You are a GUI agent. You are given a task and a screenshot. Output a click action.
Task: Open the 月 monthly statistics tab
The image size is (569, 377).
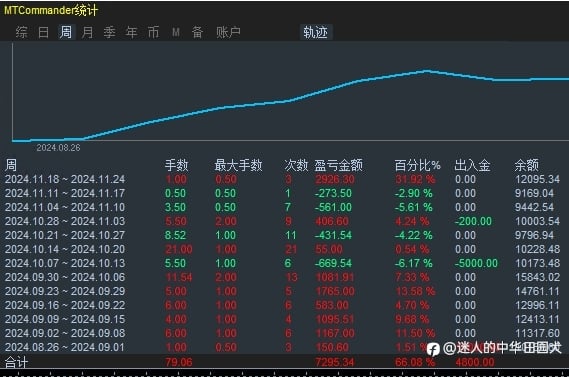click(x=87, y=32)
